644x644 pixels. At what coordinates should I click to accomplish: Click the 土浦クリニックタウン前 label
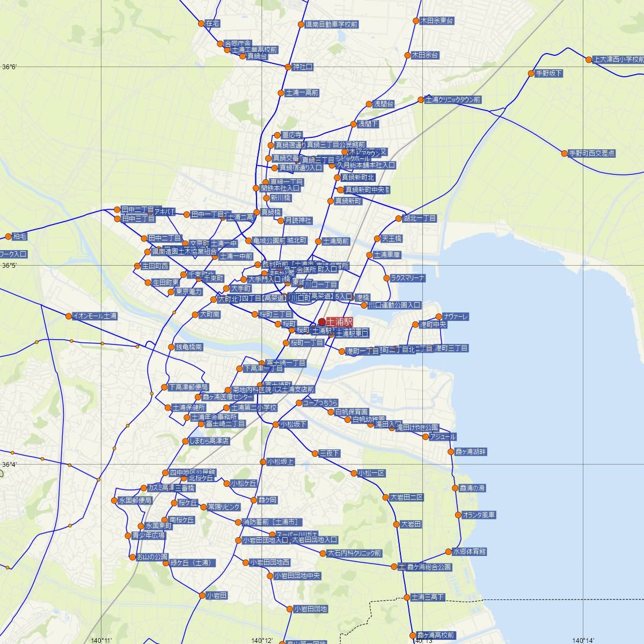pos(453,100)
